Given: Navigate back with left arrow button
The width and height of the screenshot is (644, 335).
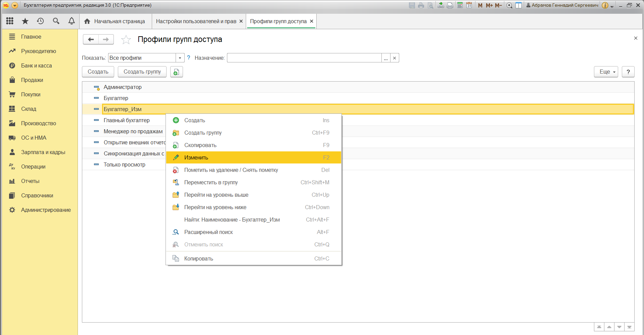Looking at the screenshot, I should tap(91, 40).
